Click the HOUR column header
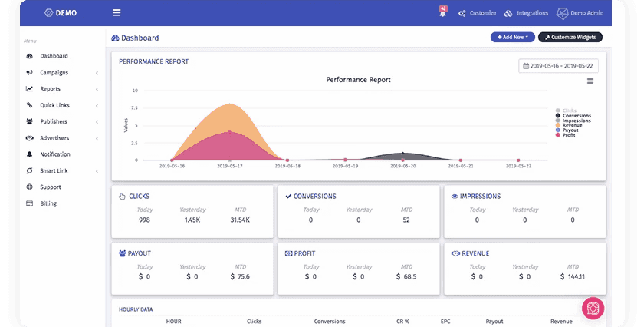Viewport: 644px width, 327px height. click(x=173, y=321)
